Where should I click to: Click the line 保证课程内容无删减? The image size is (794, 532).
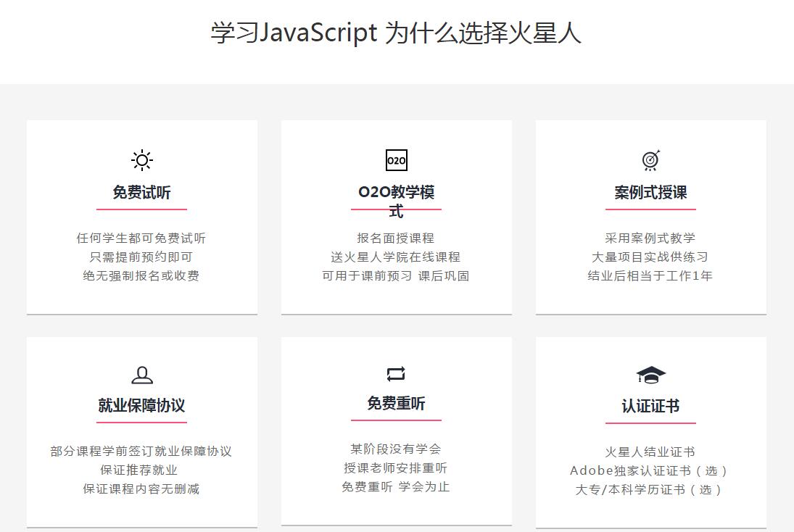[x=141, y=489]
